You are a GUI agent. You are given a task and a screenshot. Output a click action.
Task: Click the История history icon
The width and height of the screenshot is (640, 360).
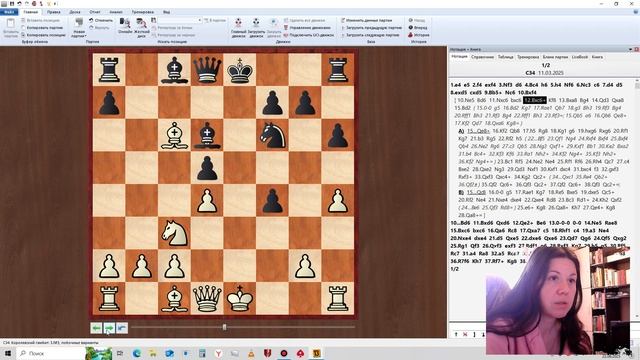click(x=418, y=35)
